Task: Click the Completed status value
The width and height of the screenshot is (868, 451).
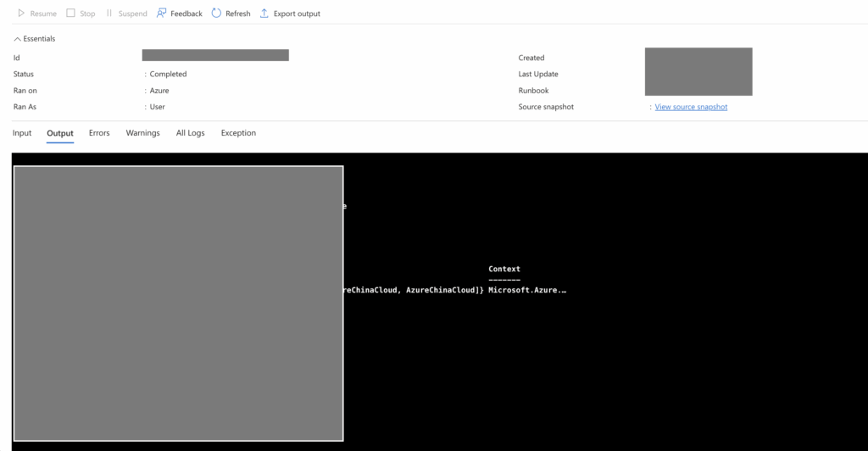Action: 168,75
